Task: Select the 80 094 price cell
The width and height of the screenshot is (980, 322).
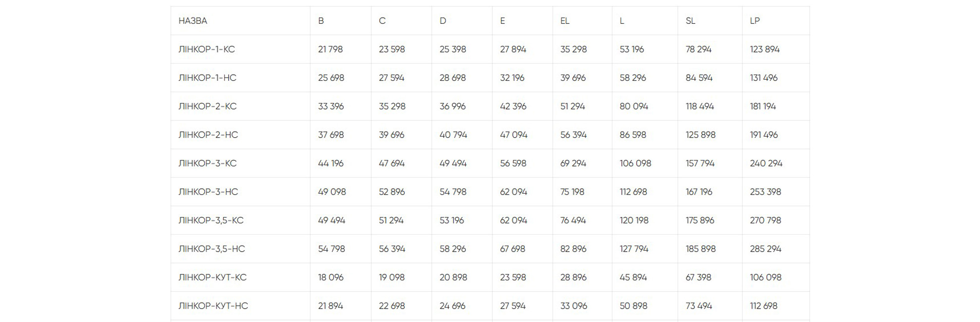Action: tap(634, 107)
